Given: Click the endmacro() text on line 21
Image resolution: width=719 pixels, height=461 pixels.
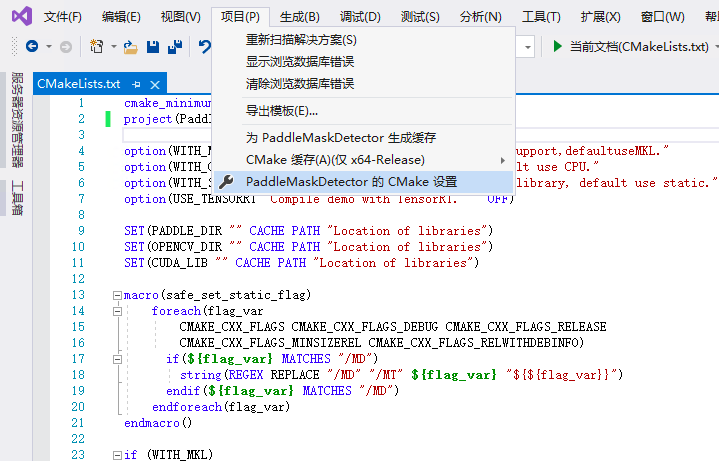Looking at the screenshot, I should click(158, 423).
